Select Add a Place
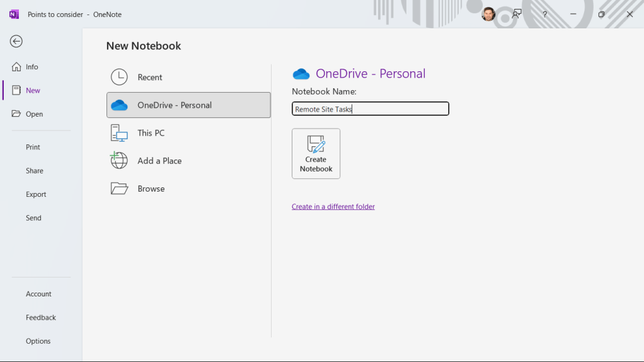Image resolution: width=644 pixels, height=362 pixels. [188, 161]
